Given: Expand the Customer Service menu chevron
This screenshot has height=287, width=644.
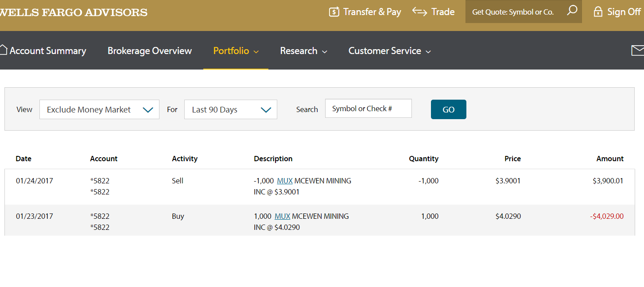Looking at the screenshot, I should point(428,52).
